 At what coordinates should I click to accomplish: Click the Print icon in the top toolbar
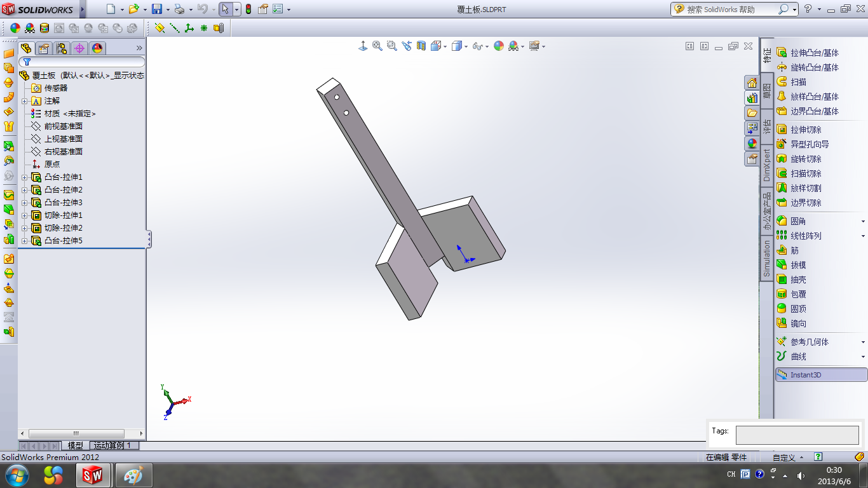tap(180, 9)
